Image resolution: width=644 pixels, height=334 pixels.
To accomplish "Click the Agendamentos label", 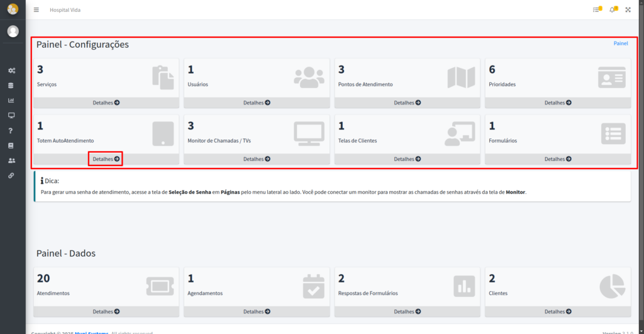I will click(205, 293).
